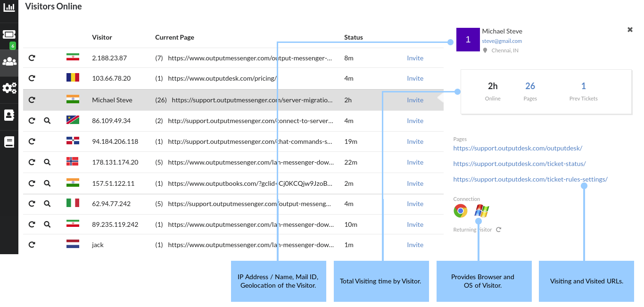This screenshot has height=307, width=644.
Task: Refresh the 178.131.174.20 visitor row
Action: point(32,162)
